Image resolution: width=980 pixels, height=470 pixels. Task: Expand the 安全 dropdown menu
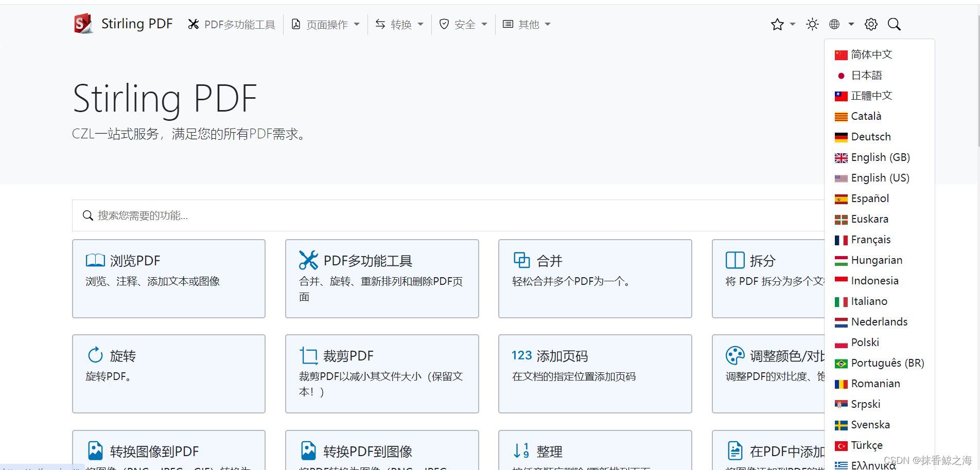(463, 24)
